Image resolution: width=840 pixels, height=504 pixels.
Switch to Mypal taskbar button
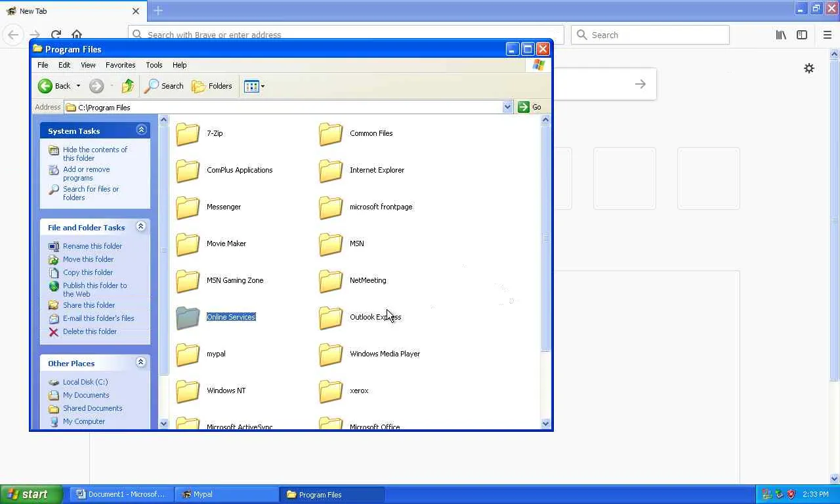click(227, 494)
